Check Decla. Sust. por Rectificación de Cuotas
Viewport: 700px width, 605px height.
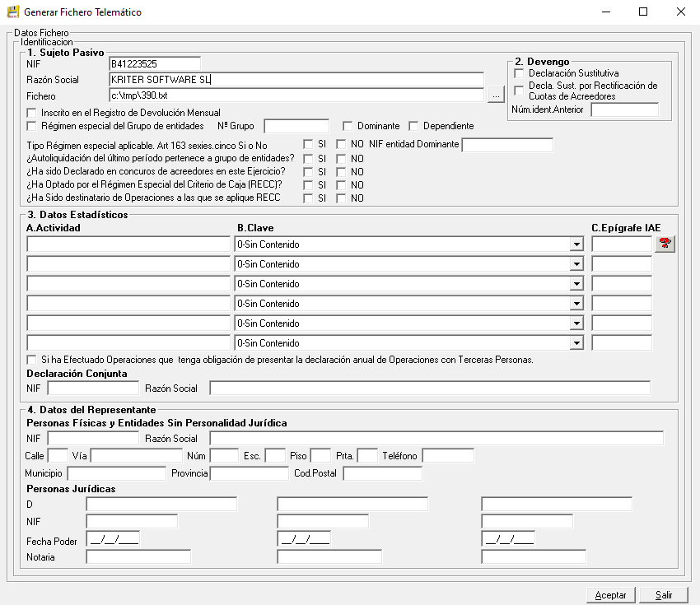pyautogui.click(x=519, y=91)
